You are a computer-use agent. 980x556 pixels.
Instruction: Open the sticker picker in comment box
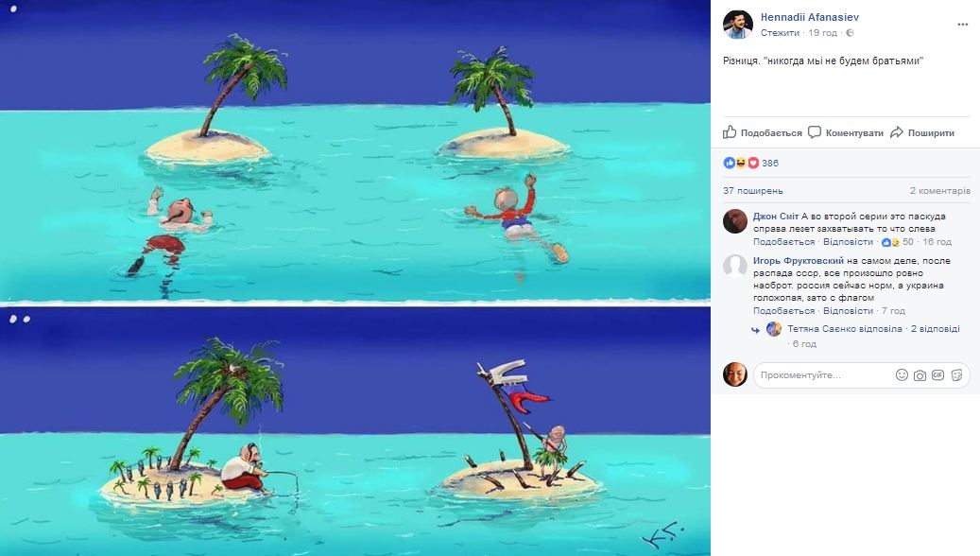click(x=957, y=375)
